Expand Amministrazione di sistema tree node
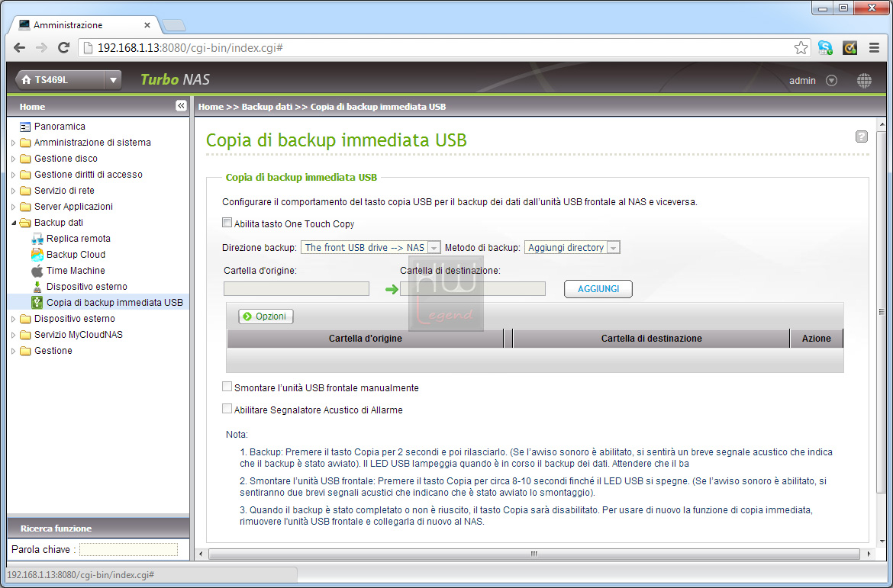Image resolution: width=893 pixels, height=588 pixels. click(14, 143)
